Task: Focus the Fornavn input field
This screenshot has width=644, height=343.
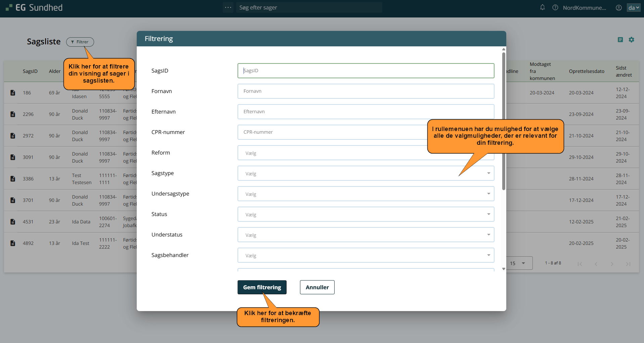Action: [366, 91]
